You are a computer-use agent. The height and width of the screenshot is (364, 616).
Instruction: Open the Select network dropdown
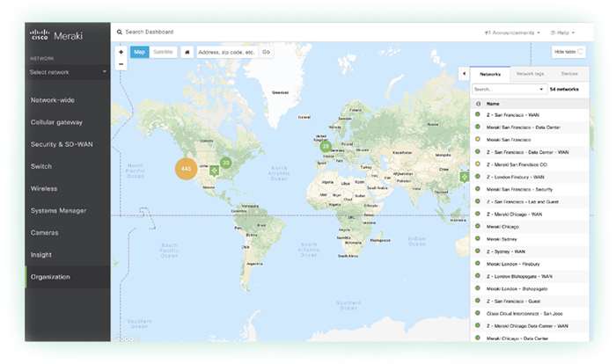(68, 72)
